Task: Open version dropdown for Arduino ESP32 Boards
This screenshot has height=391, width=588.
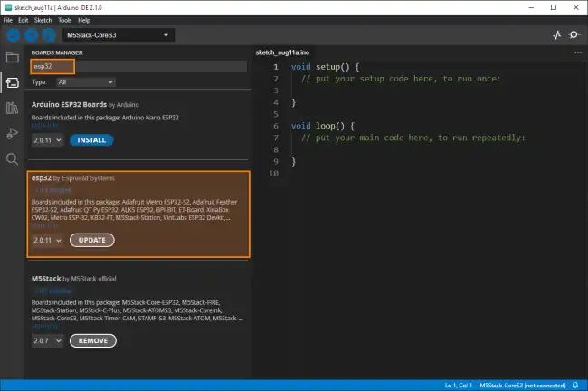Action: [47, 140]
